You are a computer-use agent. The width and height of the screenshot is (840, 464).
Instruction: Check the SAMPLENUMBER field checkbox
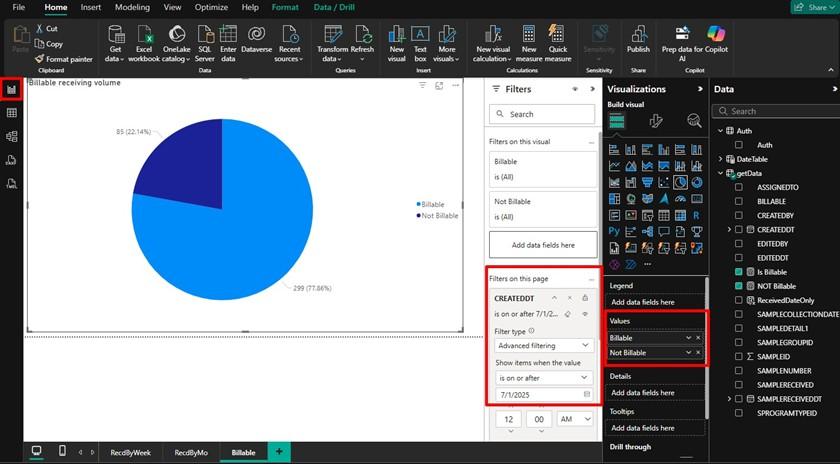738,370
